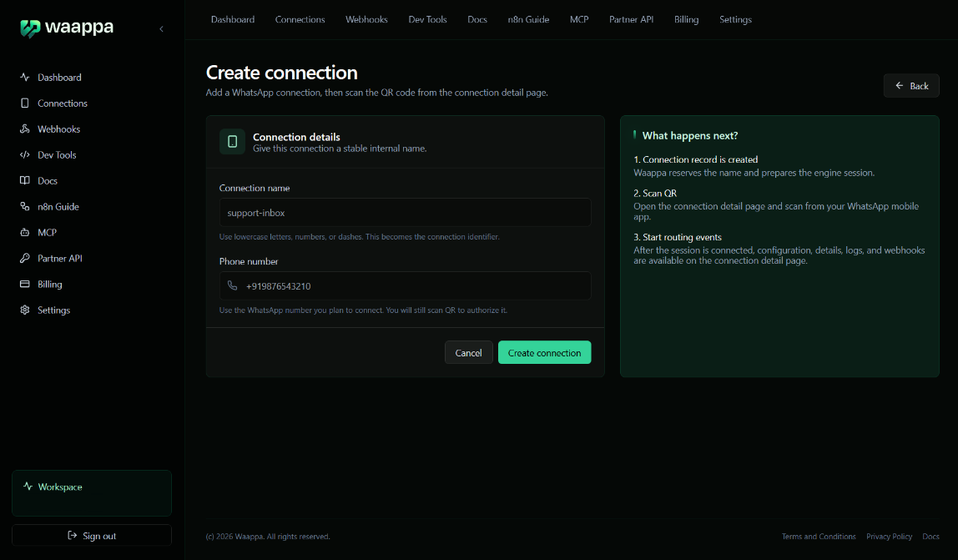Image resolution: width=958 pixels, height=560 pixels.
Task: Open the Workspace panel label
Action: tap(60, 487)
